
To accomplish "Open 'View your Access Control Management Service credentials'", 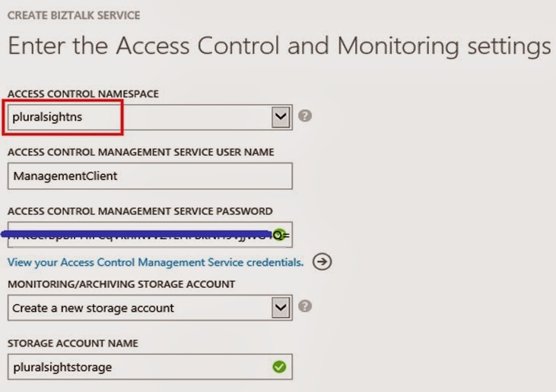I will (155, 262).
